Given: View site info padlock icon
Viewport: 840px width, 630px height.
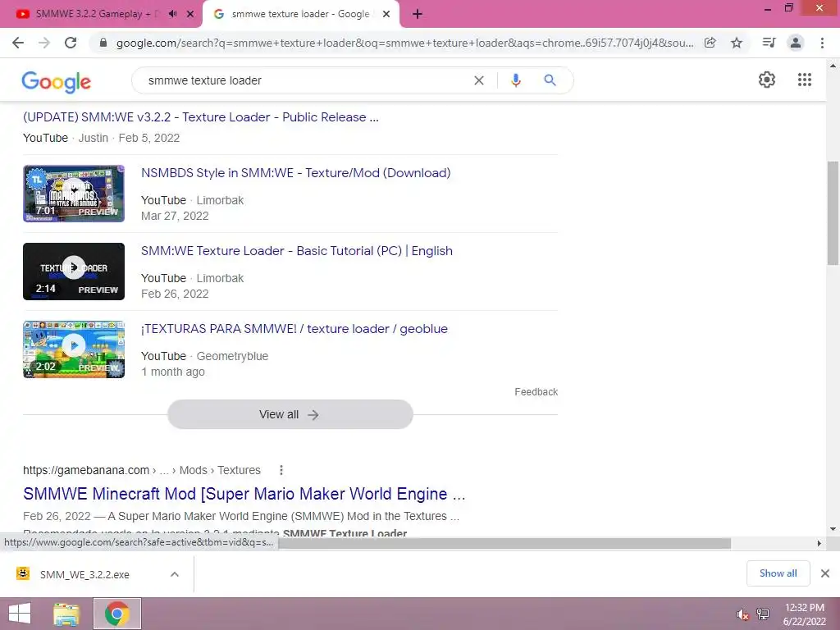Looking at the screenshot, I should [103, 43].
